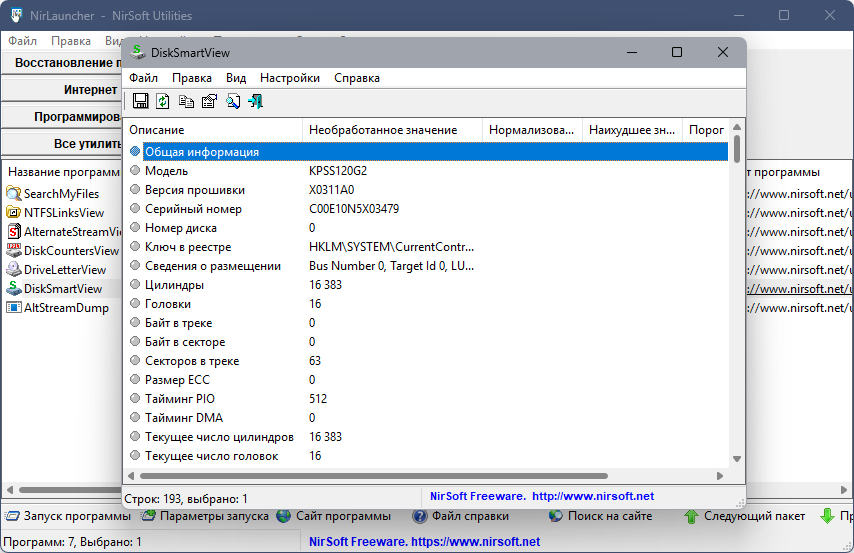This screenshot has height=553, width=854.
Task: Open Properties via the toolbar icon
Action: coord(209,101)
